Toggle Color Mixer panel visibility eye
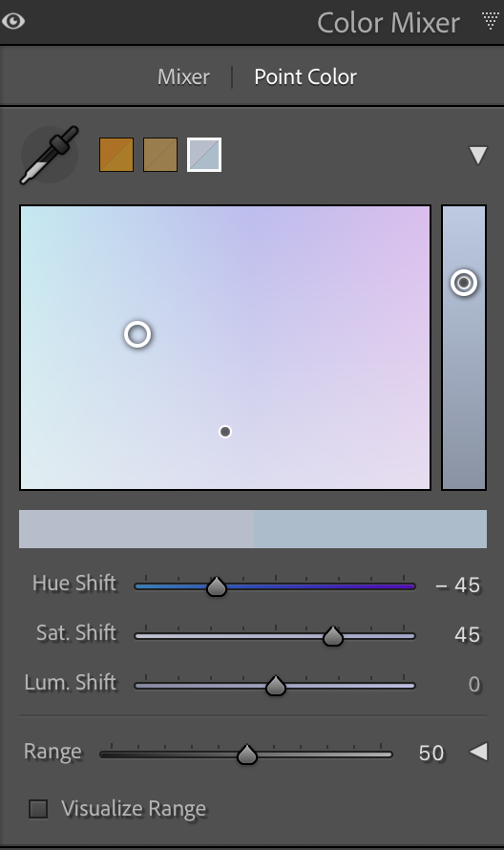This screenshot has width=504, height=850. (13, 21)
